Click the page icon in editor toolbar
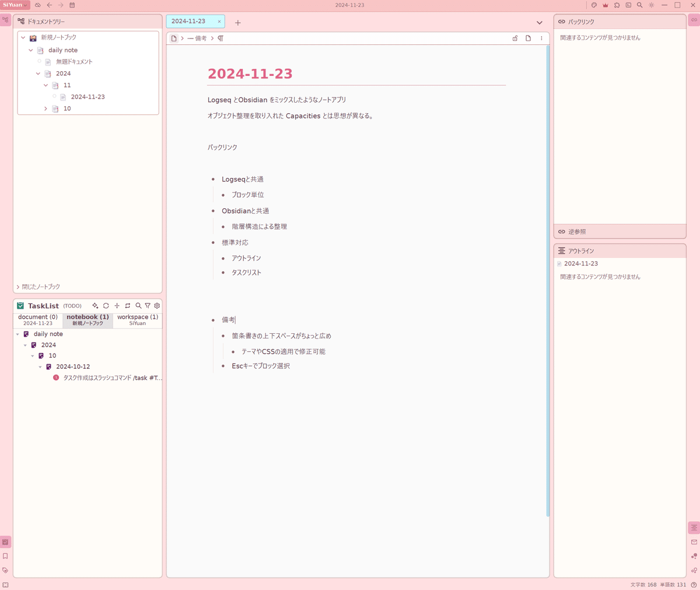 tap(528, 39)
